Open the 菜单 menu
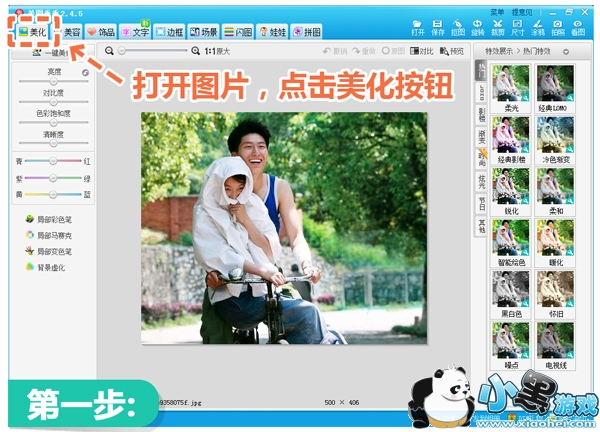The image size is (600, 432). click(497, 13)
